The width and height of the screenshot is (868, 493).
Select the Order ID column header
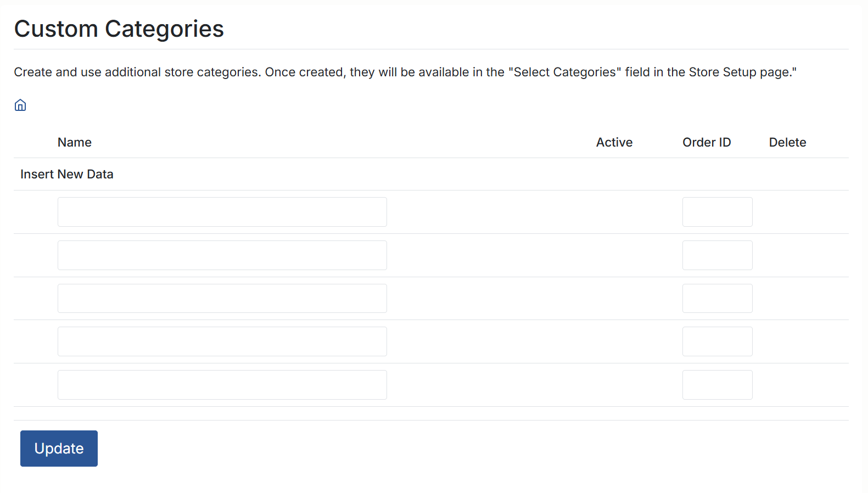tap(707, 143)
